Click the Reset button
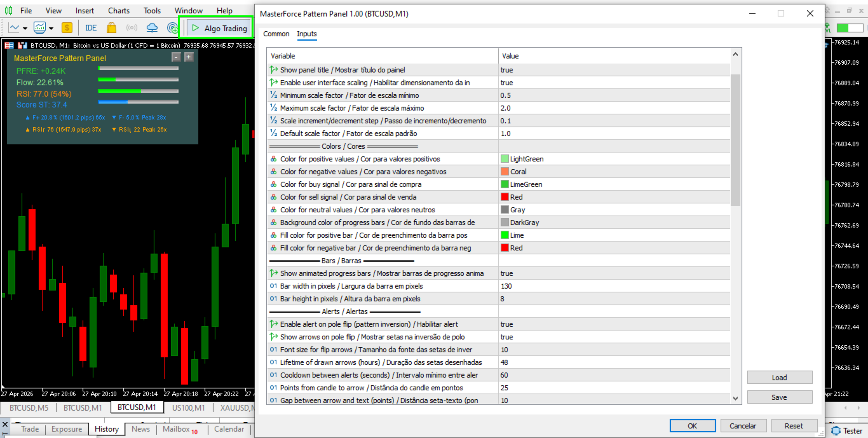Screen dimensions: 868x438 pos(794,426)
